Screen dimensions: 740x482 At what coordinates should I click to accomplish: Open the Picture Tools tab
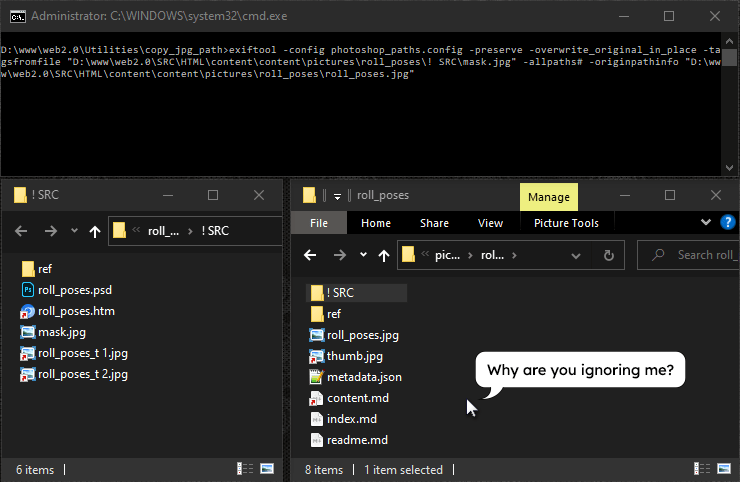(x=566, y=223)
